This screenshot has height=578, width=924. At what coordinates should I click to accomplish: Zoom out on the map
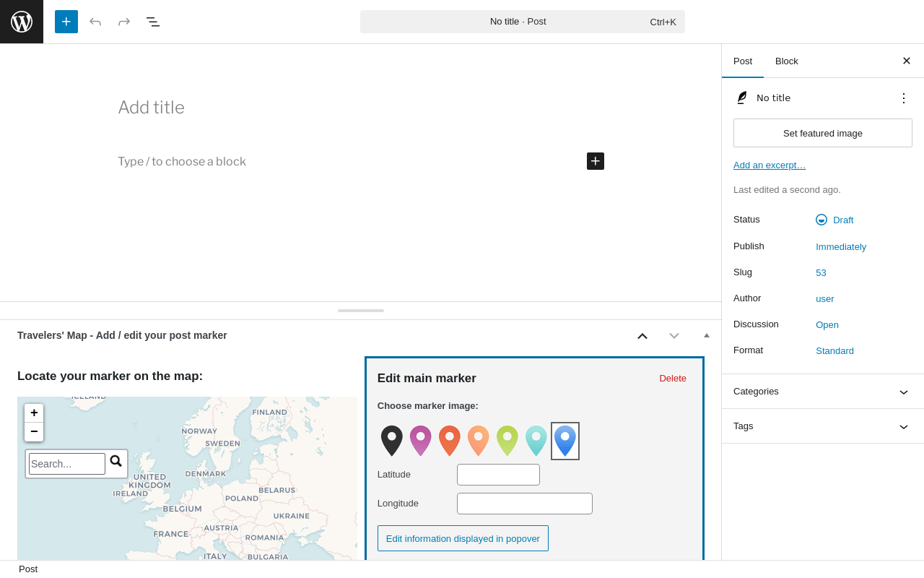click(34, 432)
